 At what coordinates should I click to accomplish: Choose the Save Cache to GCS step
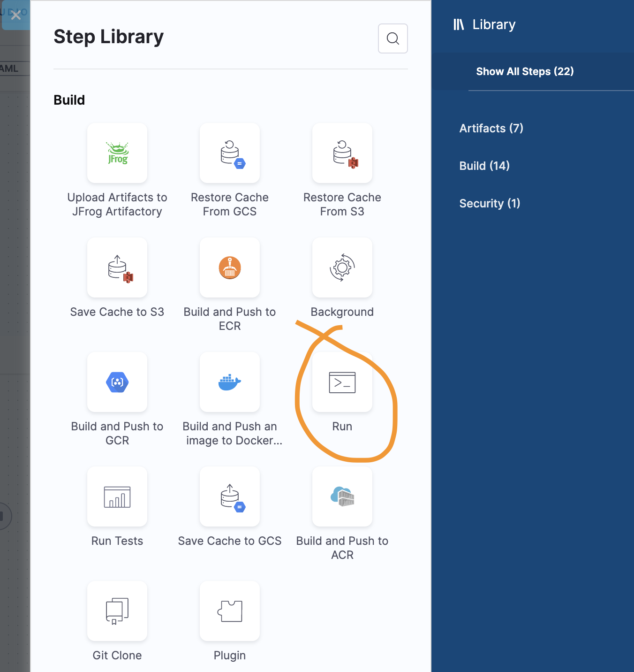tap(230, 496)
